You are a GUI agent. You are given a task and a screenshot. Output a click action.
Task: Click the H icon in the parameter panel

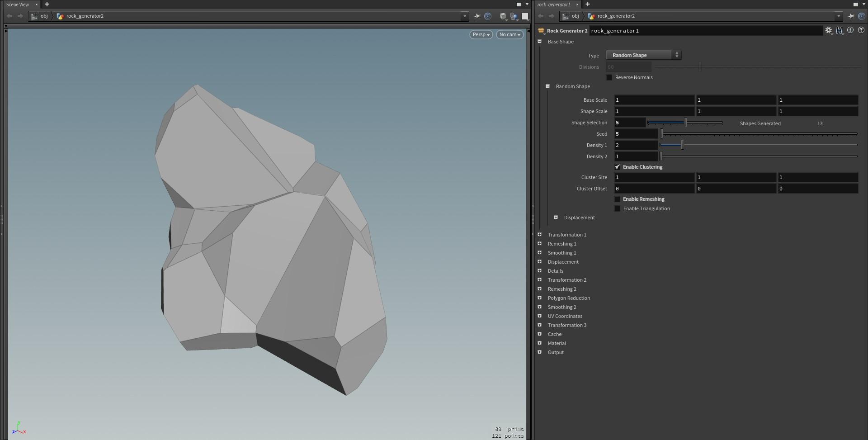click(x=840, y=30)
